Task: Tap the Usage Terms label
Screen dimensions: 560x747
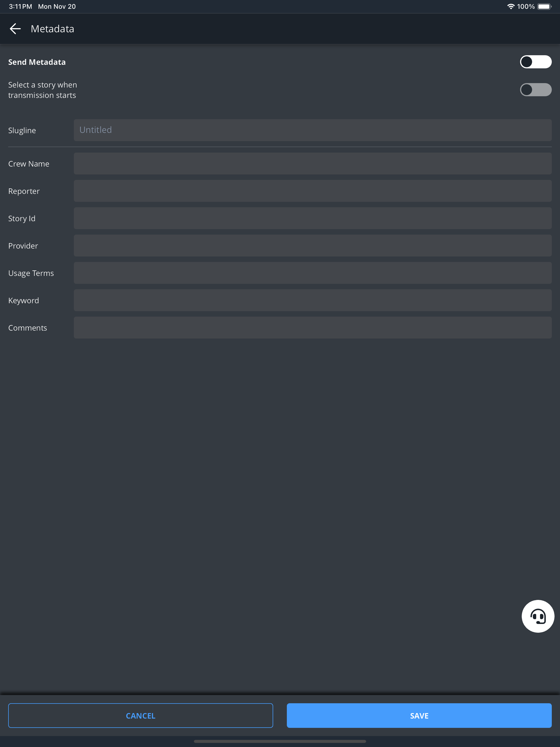Action: (x=31, y=273)
